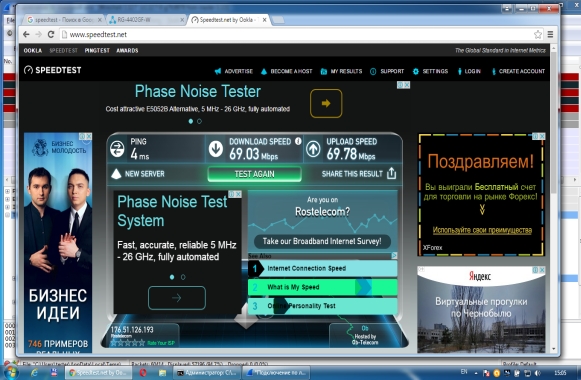Image resolution: width=581 pixels, height=380 pixels.
Task: Click the yellow arrow button in Phase Noise Tester ad
Action: coord(326,103)
